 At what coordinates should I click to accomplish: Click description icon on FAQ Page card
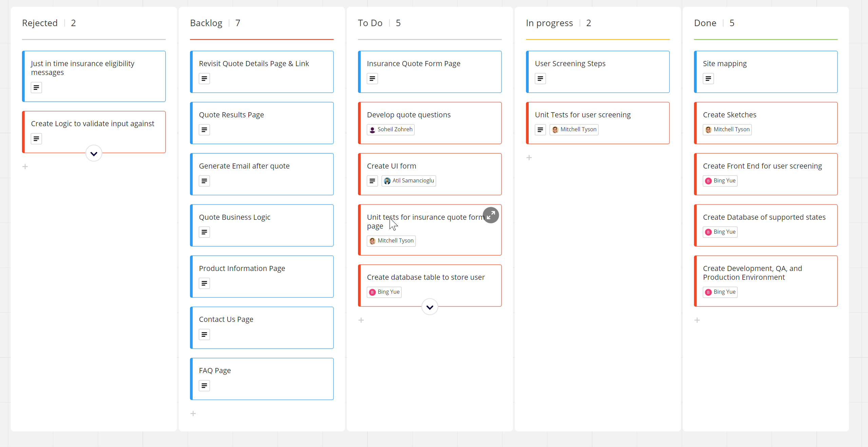click(x=204, y=386)
